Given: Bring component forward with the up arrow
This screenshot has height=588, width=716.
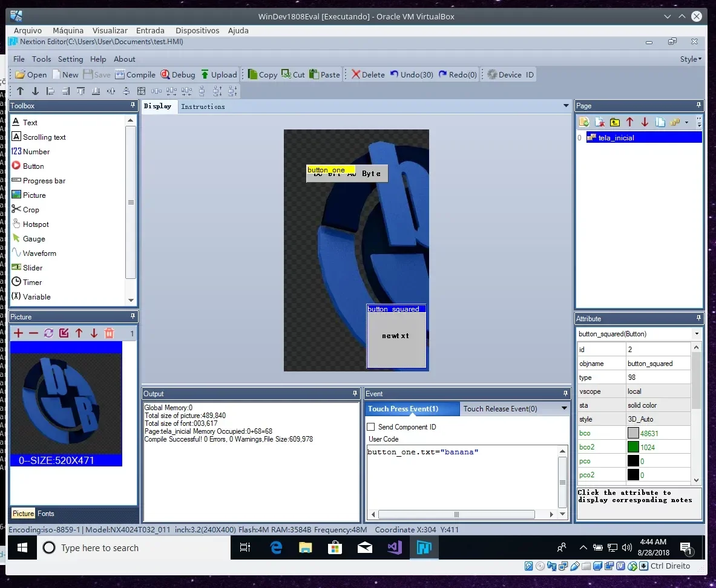Looking at the screenshot, I should pyautogui.click(x=20, y=91).
